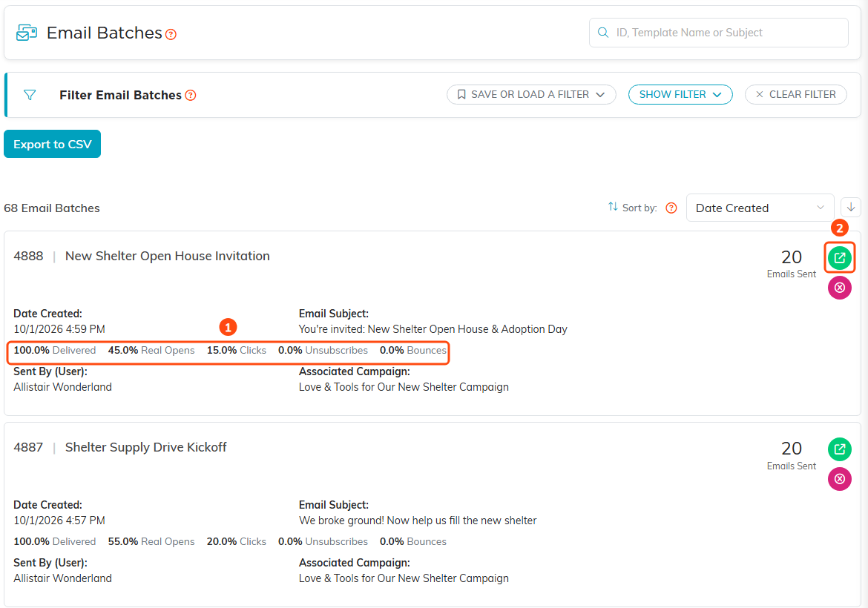The height and width of the screenshot is (608, 868).
Task: Open batch 4887 details with green icon
Action: point(840,449)
